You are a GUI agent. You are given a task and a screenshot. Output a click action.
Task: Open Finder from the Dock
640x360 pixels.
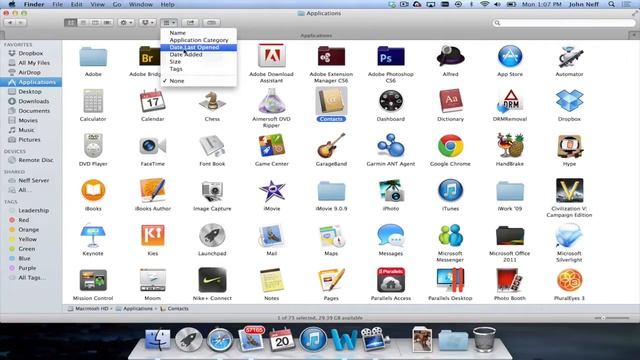point(158,340)
